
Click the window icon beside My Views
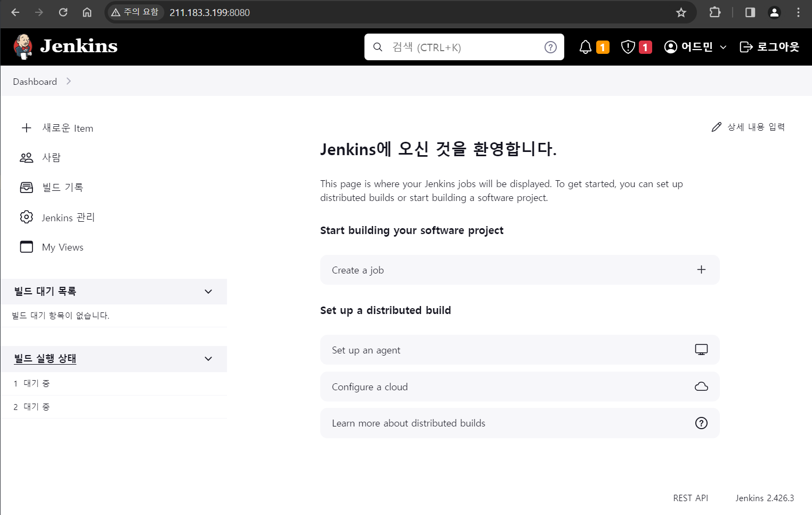[27, 247]
